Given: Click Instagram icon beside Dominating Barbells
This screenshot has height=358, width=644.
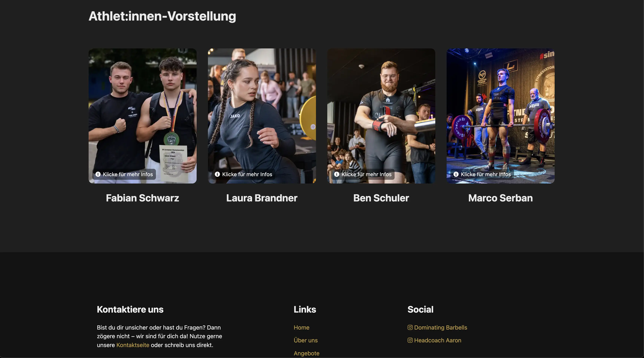Looking at the screenshot, I should click(x=410, y=327).
